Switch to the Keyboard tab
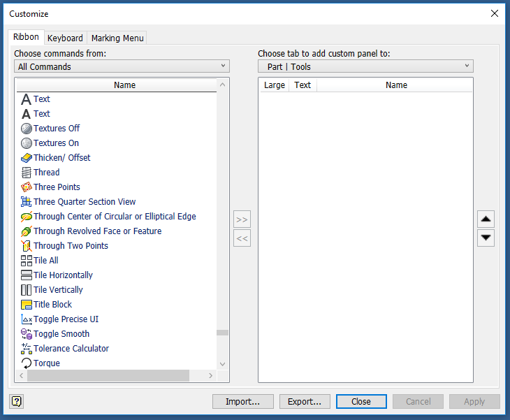This screenshot has height=420, width=510. [65, 38]
